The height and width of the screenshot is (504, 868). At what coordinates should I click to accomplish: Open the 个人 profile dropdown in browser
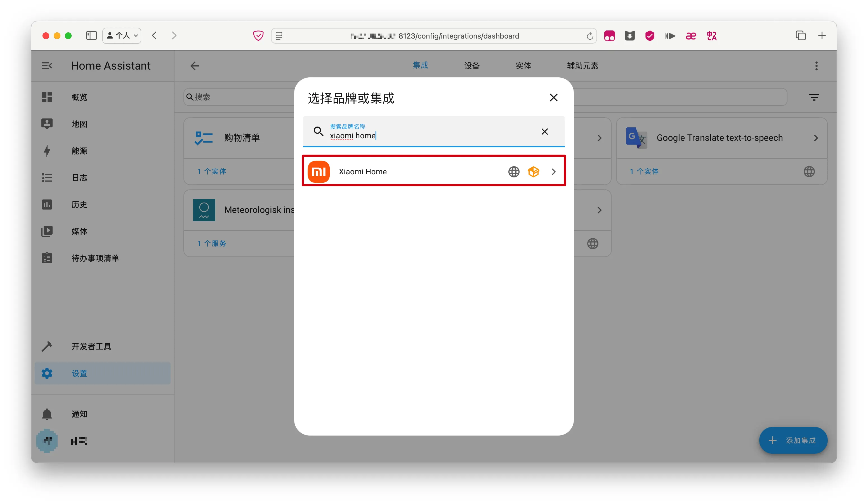click(122, 35)
